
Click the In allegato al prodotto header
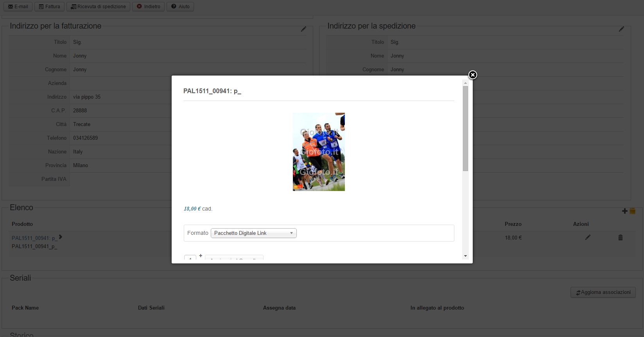(438, 308)
